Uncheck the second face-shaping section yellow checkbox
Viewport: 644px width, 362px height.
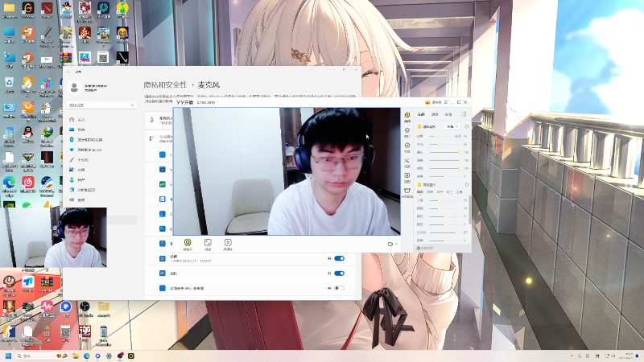click(x=419, y=185)
